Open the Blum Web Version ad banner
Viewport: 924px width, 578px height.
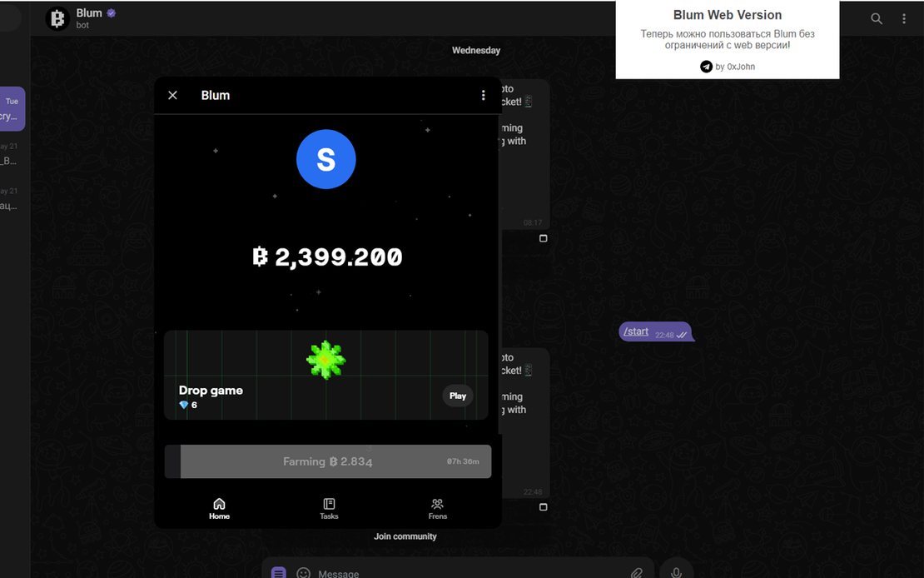point(727,40)
